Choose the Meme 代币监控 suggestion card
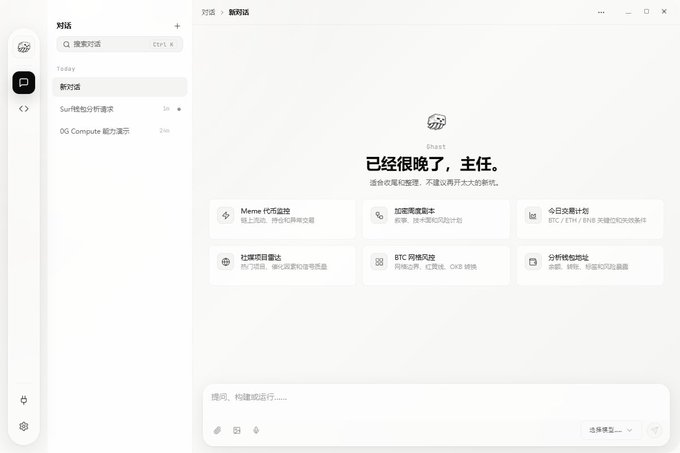The width and height of the screenshot is (680, 453). 282,219
